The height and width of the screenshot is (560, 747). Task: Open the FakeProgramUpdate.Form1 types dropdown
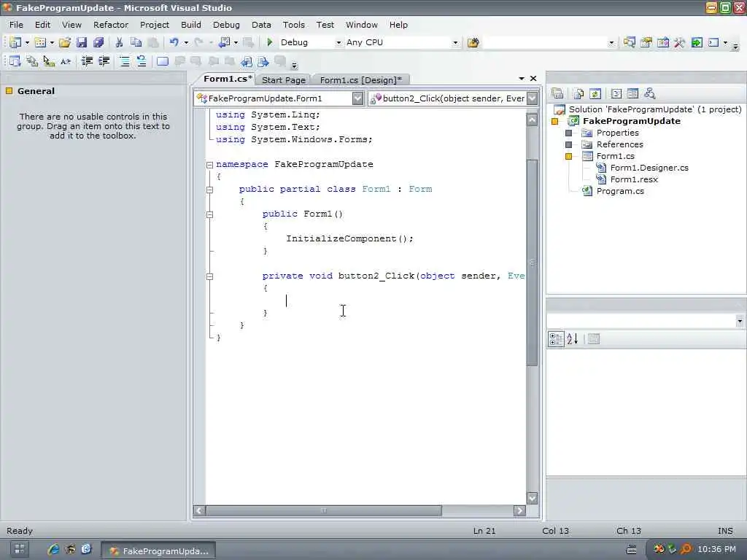[357, 98]
